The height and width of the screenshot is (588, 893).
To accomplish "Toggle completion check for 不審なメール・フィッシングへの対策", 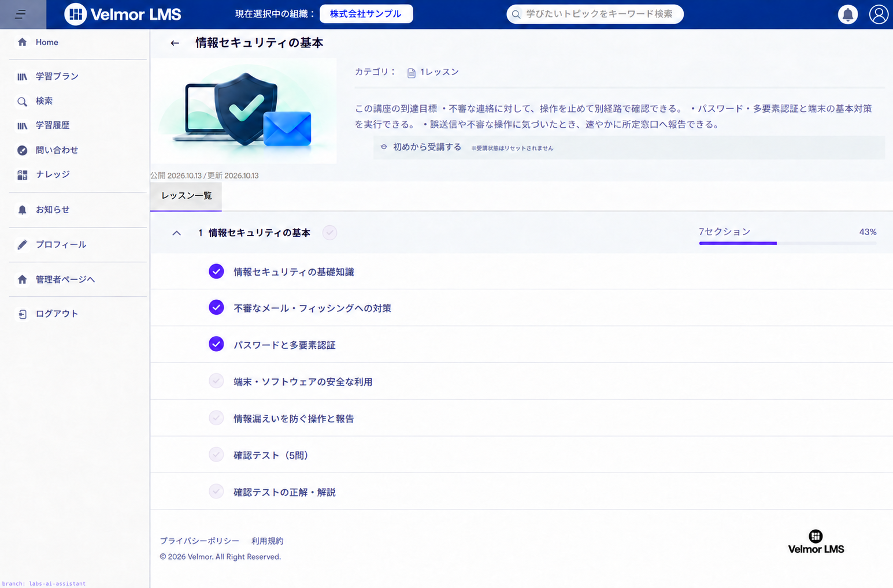I will 216,307.
